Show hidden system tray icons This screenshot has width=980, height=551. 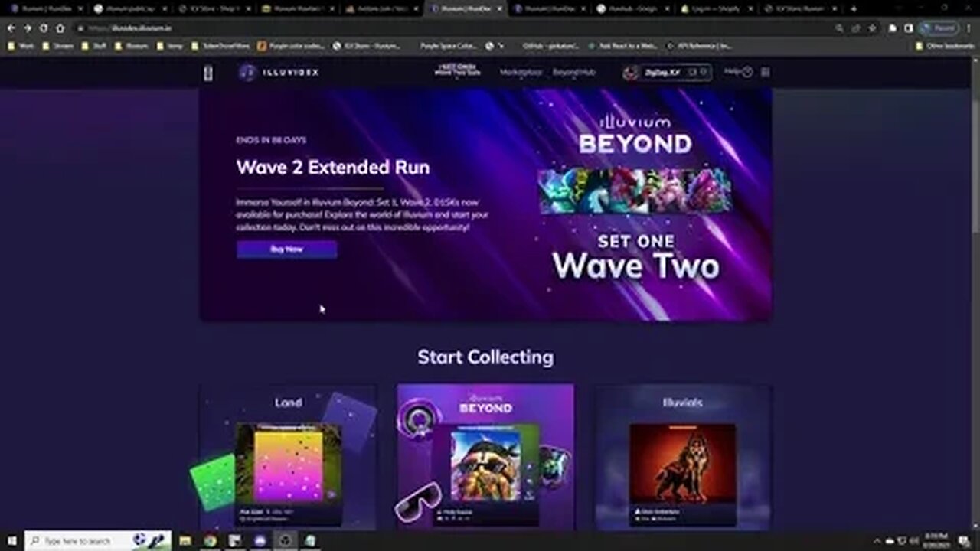[x=878, y=541]
